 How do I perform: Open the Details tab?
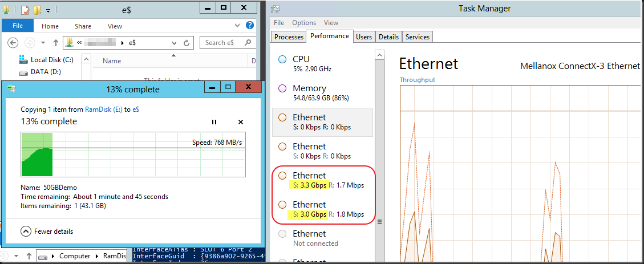[388, 37]
